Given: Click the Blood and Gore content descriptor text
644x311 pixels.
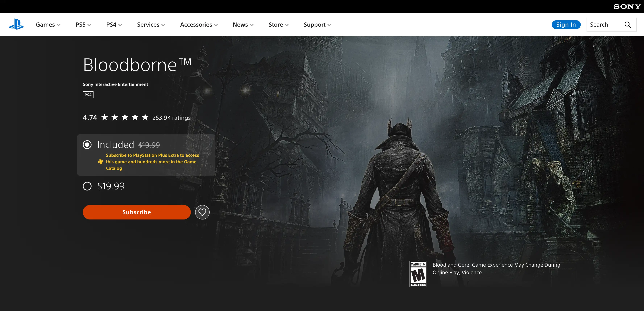Looking at the screenshot, I should point(496,268).
